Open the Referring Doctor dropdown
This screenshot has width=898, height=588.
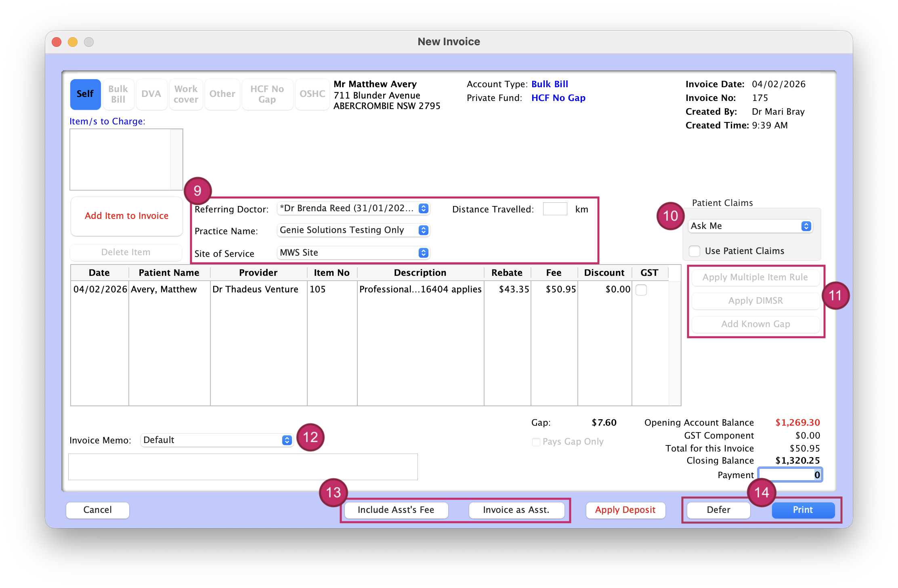(x=353, y=208)
